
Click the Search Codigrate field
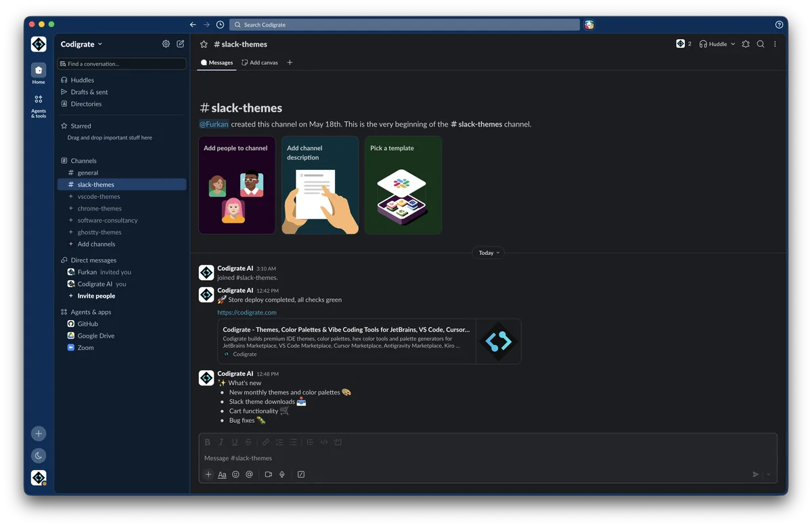point(405,25)
